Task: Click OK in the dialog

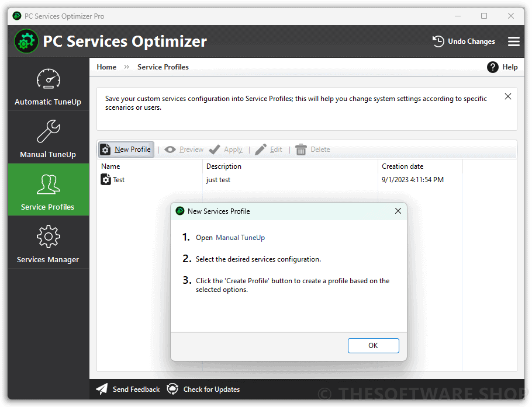Action: tap(373, 345)
